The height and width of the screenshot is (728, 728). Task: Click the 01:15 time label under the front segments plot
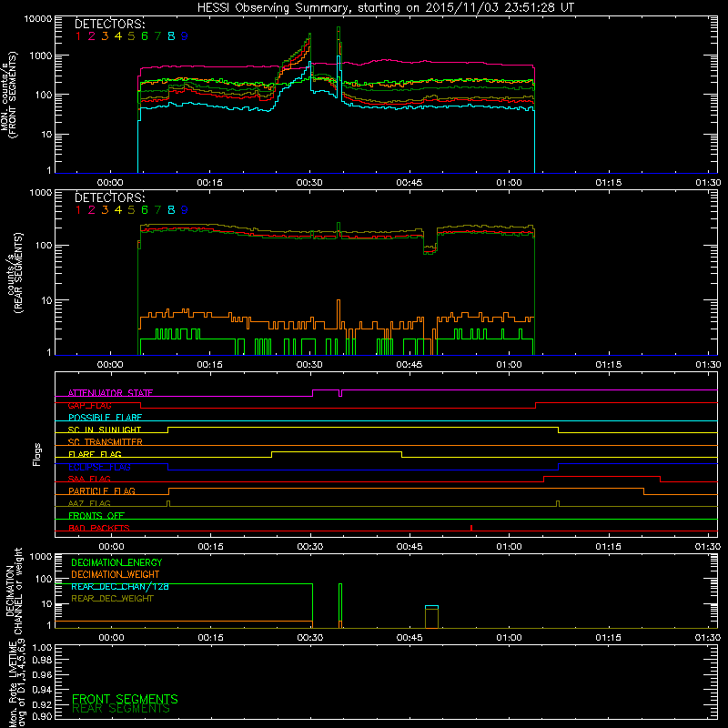(x=608, y=183)
